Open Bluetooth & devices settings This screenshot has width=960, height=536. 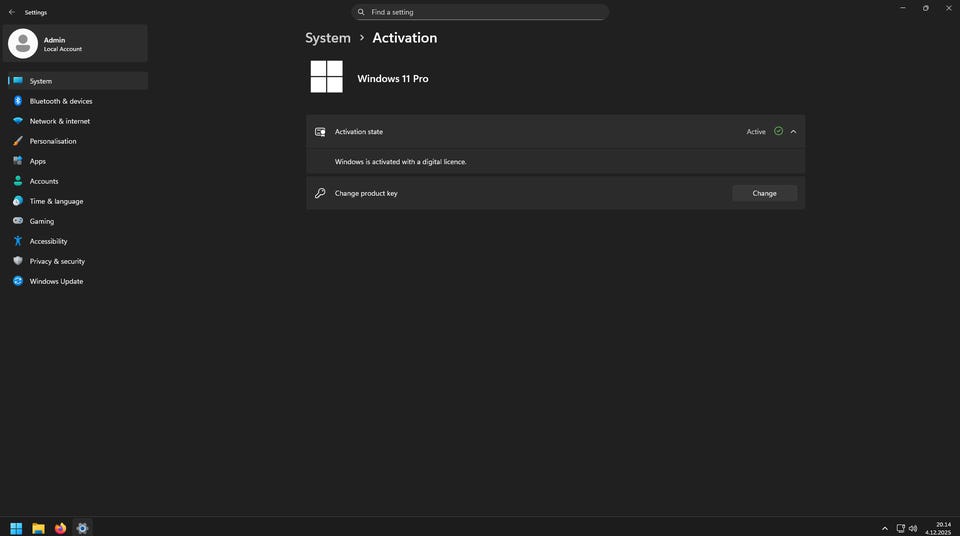tap(77, 101)
